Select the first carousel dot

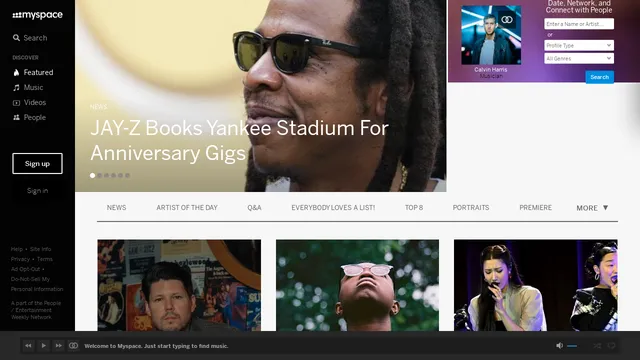pos(93,176)
